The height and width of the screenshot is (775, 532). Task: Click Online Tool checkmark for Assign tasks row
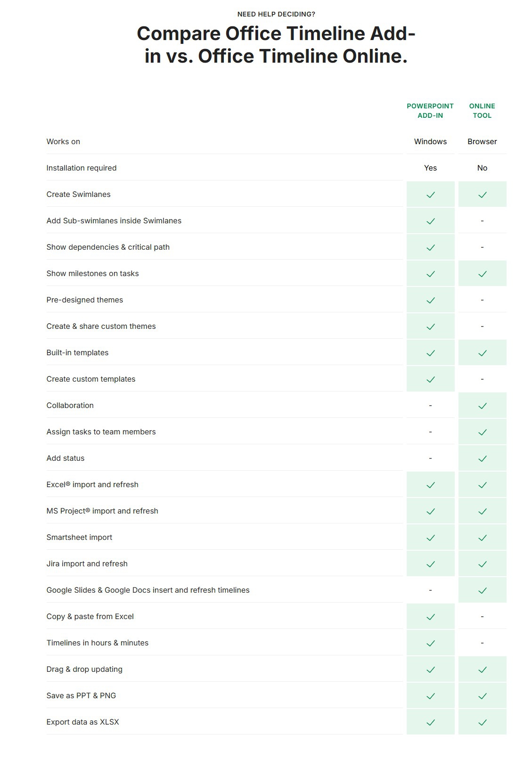point(482,432)
